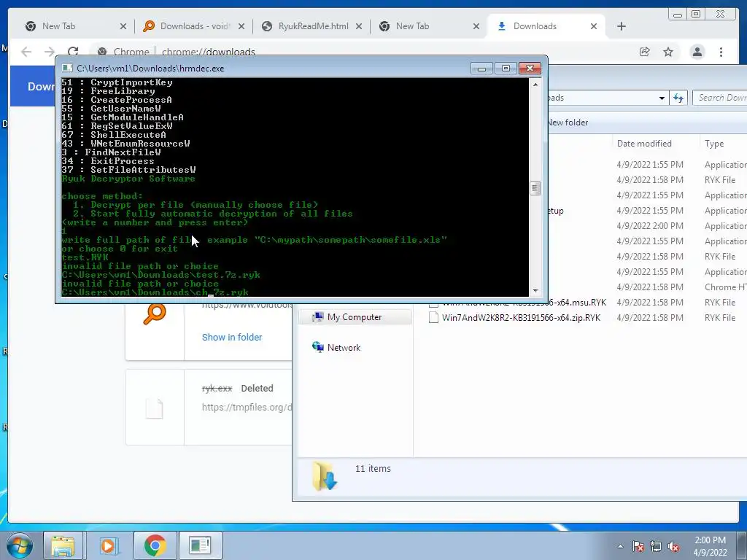Click Chrome back navigation arrow
The width and height of the screenshot is (747, 560).
pos(26,52)
